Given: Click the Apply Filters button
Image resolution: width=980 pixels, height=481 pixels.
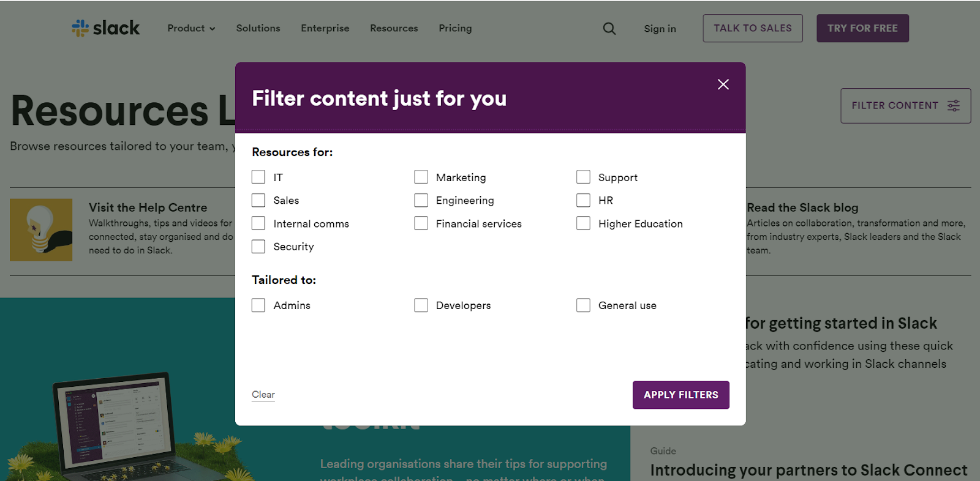Looking at the screenshot, I should [681, 395].
